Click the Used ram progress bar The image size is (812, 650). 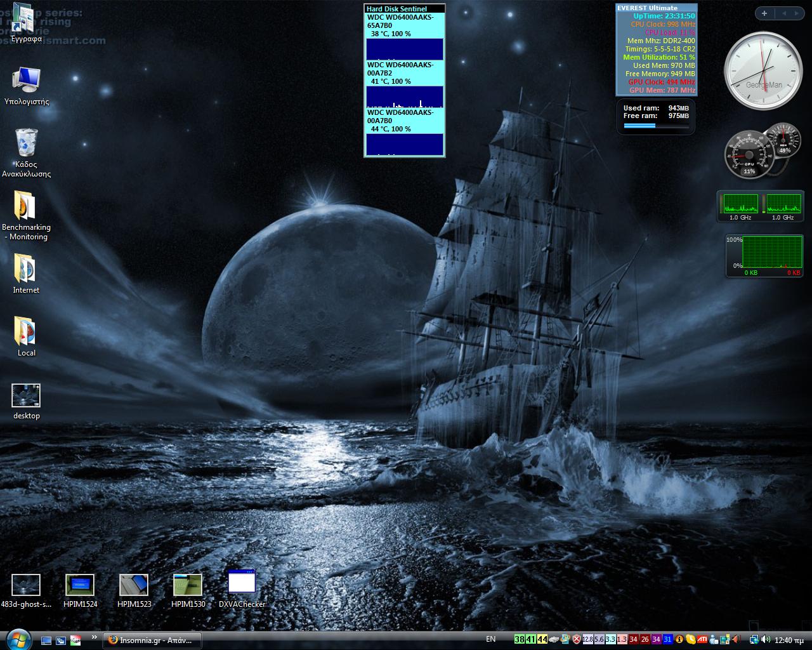coord(656,126)
